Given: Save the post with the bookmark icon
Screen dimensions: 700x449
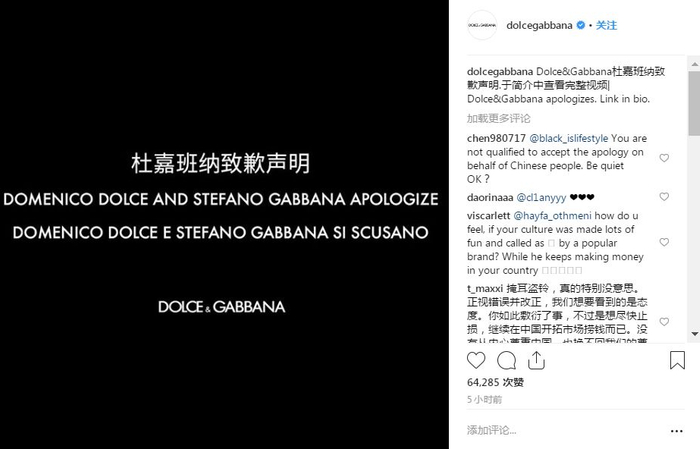Looking at the screenshot, I should [677, 360].
